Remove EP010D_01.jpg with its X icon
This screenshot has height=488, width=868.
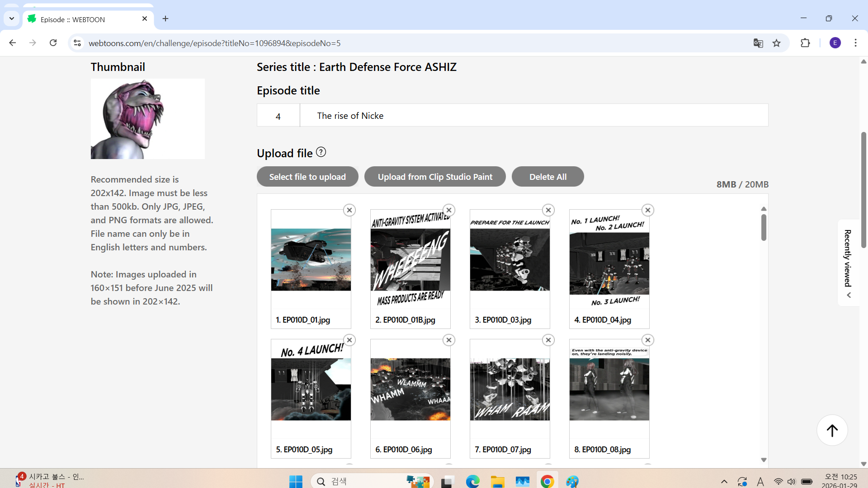[x=349, y=210]
